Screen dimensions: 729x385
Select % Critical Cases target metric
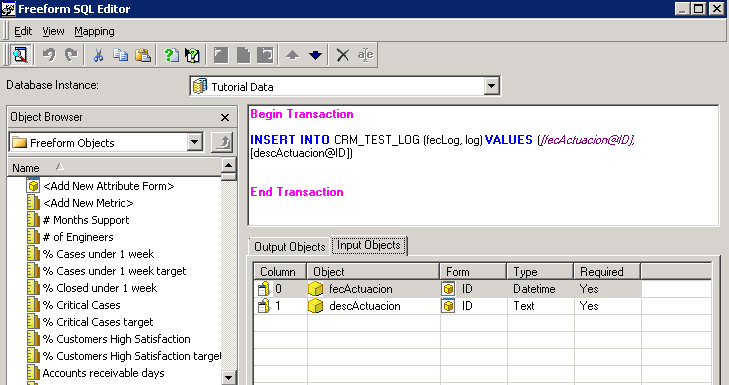pos(98,322)
